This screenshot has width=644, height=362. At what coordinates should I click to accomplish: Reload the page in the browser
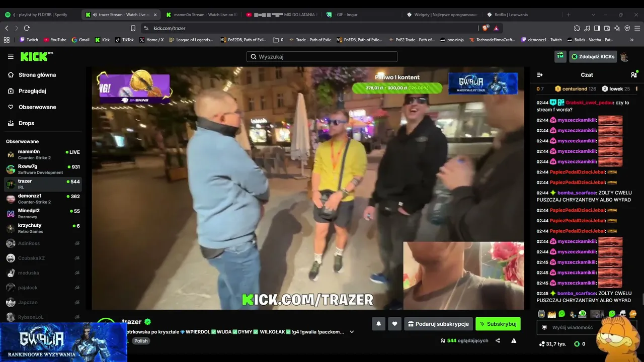[27, 28]
